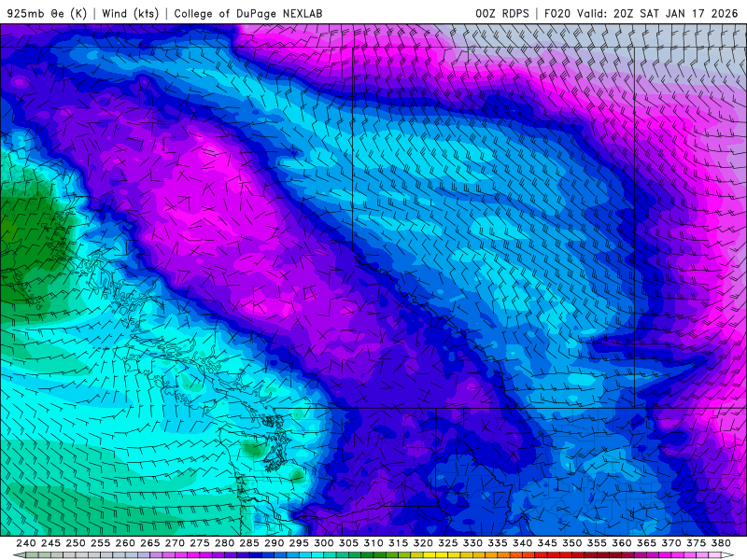Select the 250 value on the color scale
The height and width of the screenshot is (560, 747).
click(76, 543)
